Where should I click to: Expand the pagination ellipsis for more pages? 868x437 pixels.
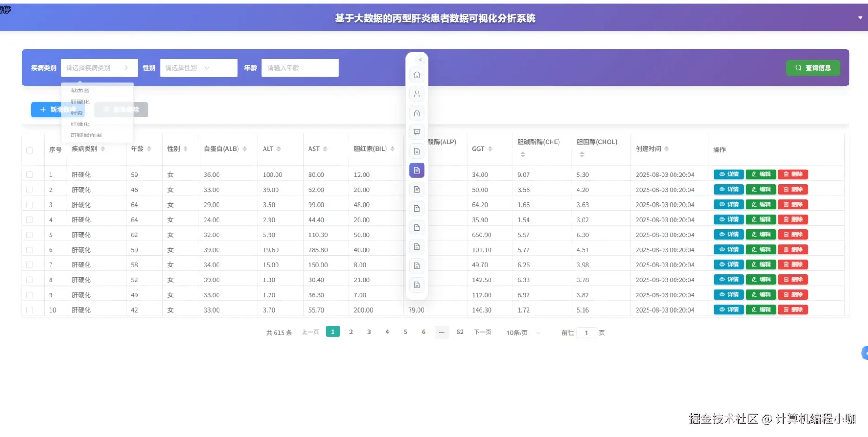[x=442, y=332]
